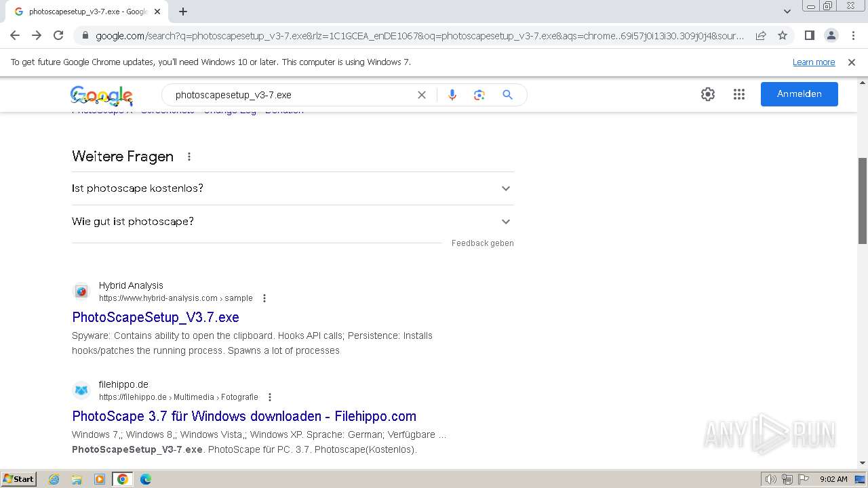
Task: Reload the current page
Action: (x=58, y=35)
